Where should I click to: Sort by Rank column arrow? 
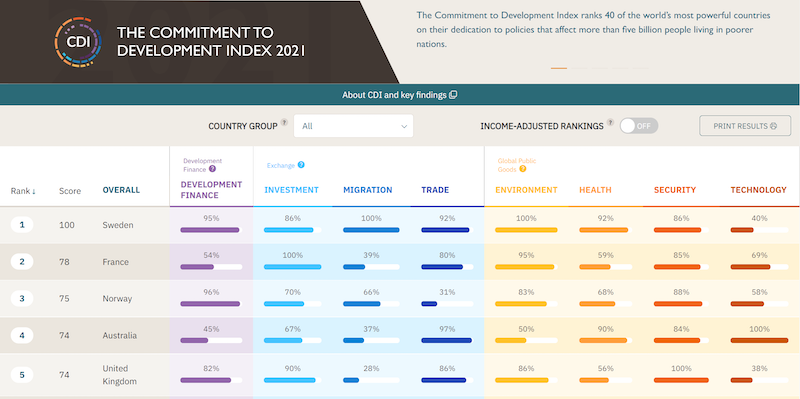click(34, 191)
